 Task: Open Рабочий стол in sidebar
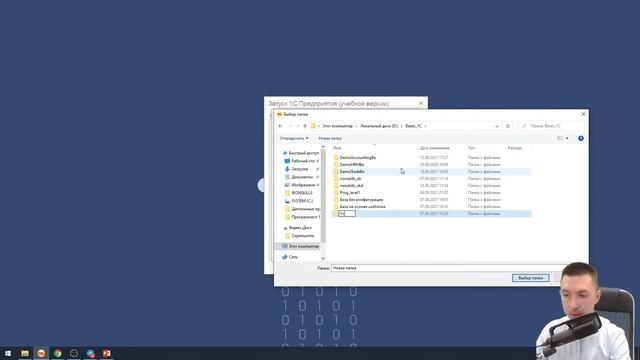(x=301, y=161)
